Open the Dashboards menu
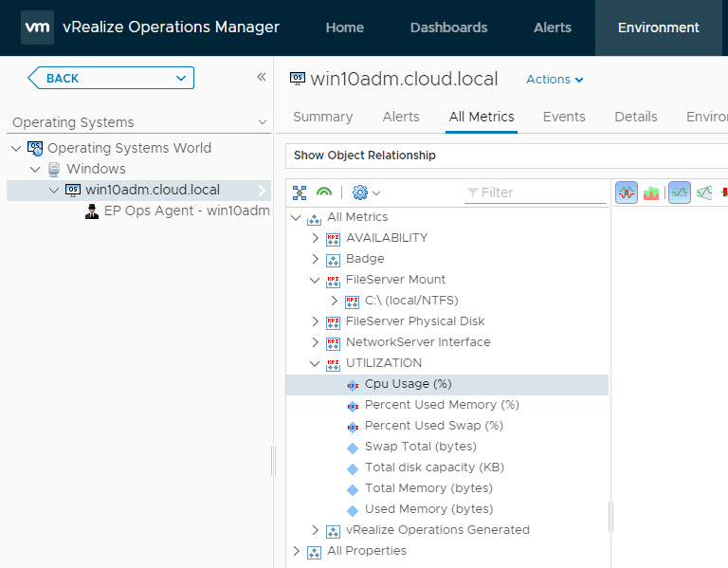The width and height of the screenshot is (728, 568). [448, 27]
